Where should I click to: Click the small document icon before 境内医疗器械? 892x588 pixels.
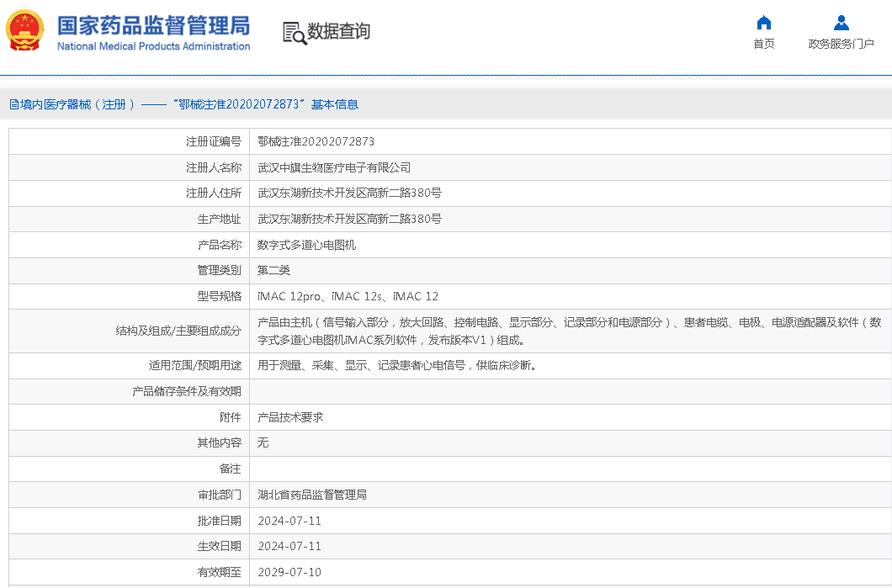13,104
